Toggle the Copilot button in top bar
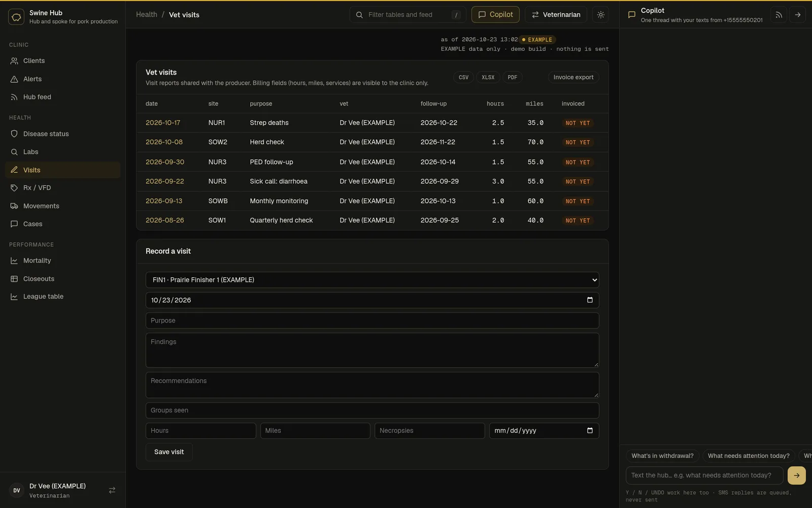 pyautogui.click(x=495, y=15)
